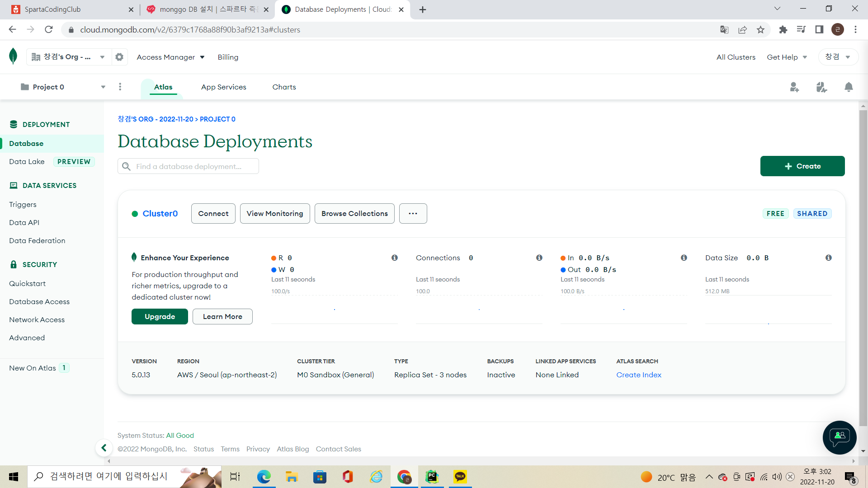Switch to Atlas tab

(x=163, y=87)
